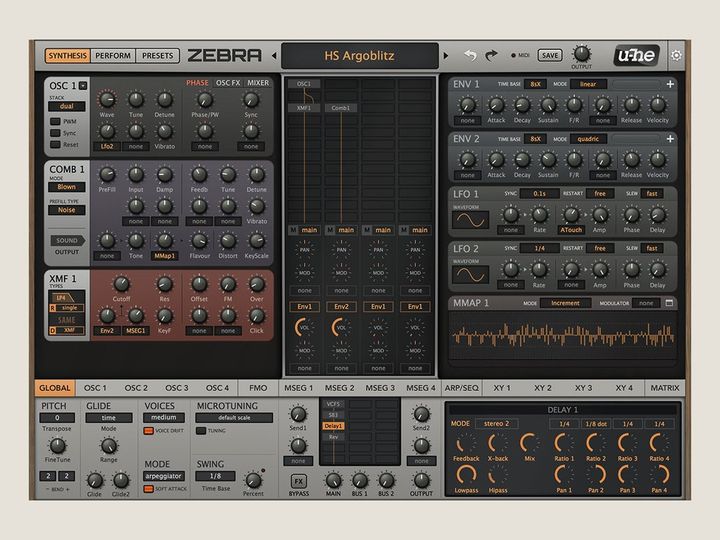Select the LFO 2 sine waveform display
The height and width of the screenshot is (540, 720).
click(470, 275)
